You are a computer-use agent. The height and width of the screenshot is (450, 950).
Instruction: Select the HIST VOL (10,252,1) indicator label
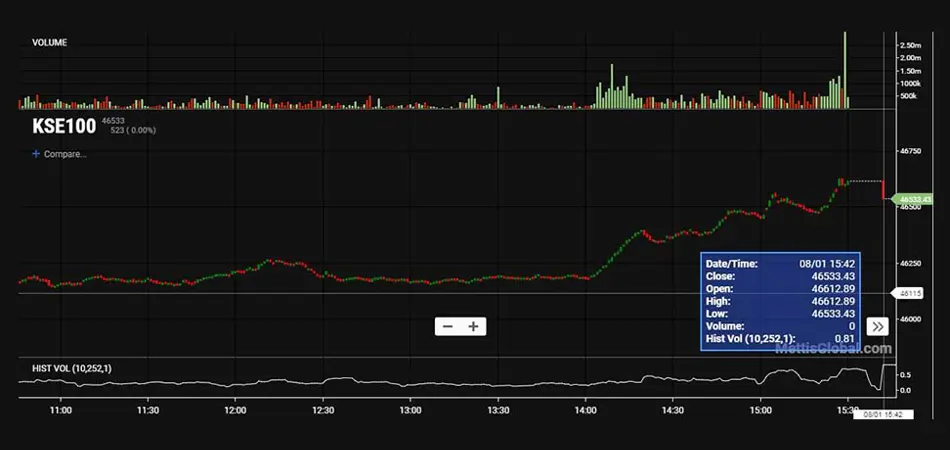click(x=72, y=369)
